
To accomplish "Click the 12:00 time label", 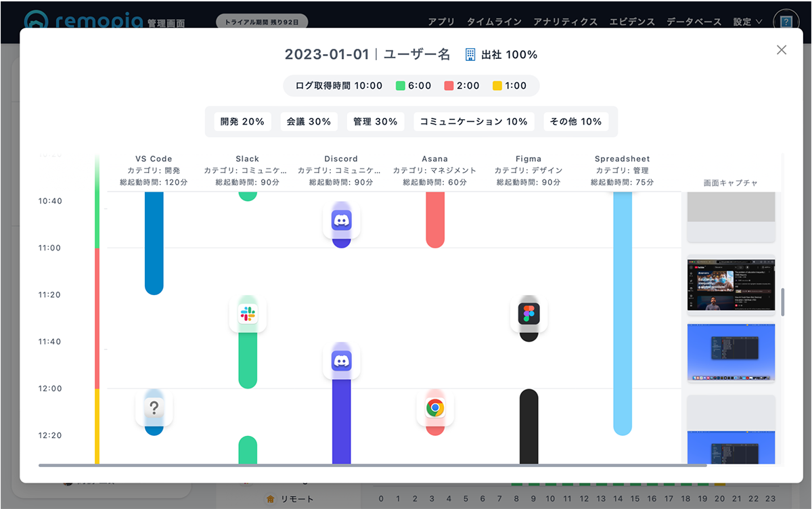I will pos(50,389).
